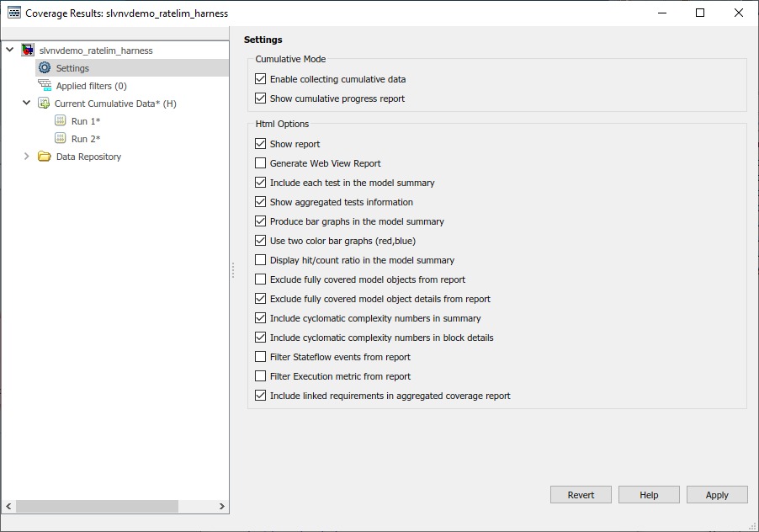This screenshot has width=759, height=532.
Task: Click the Run 1* data icon
Action: pos(61,121)
